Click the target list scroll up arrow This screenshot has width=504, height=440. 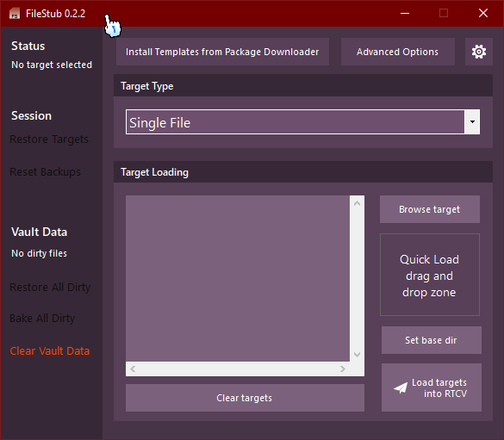[x=357, y=203]
